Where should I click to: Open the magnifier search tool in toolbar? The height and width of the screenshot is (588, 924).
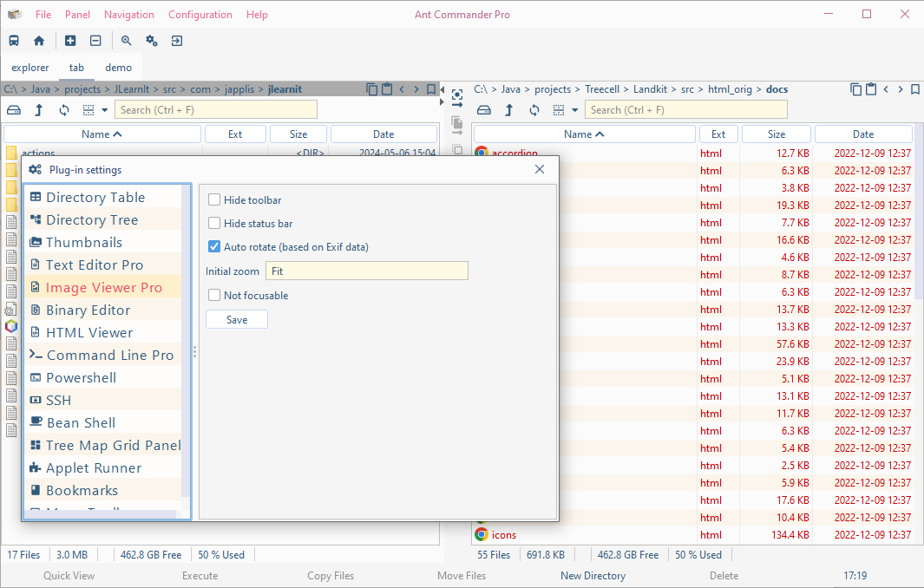pos(126,41)
